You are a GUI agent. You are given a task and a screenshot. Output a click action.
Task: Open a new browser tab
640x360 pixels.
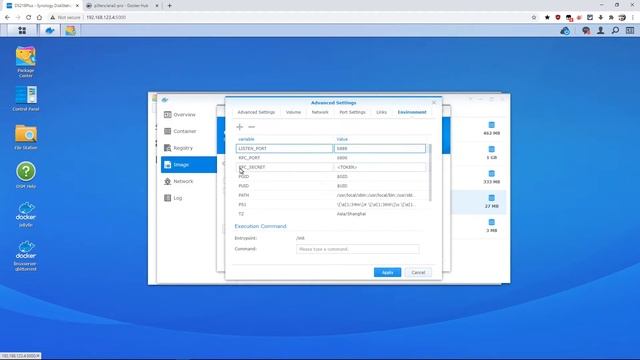click(169, 6)
